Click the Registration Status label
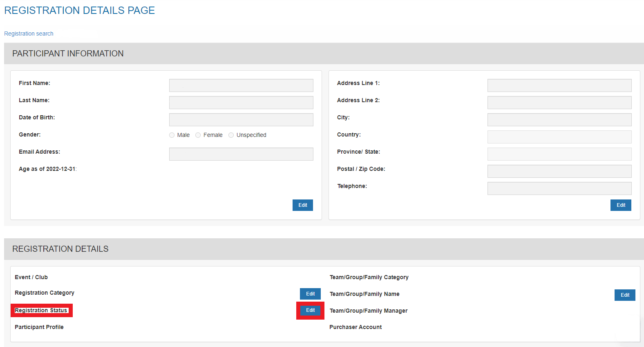 coord(41,311)
